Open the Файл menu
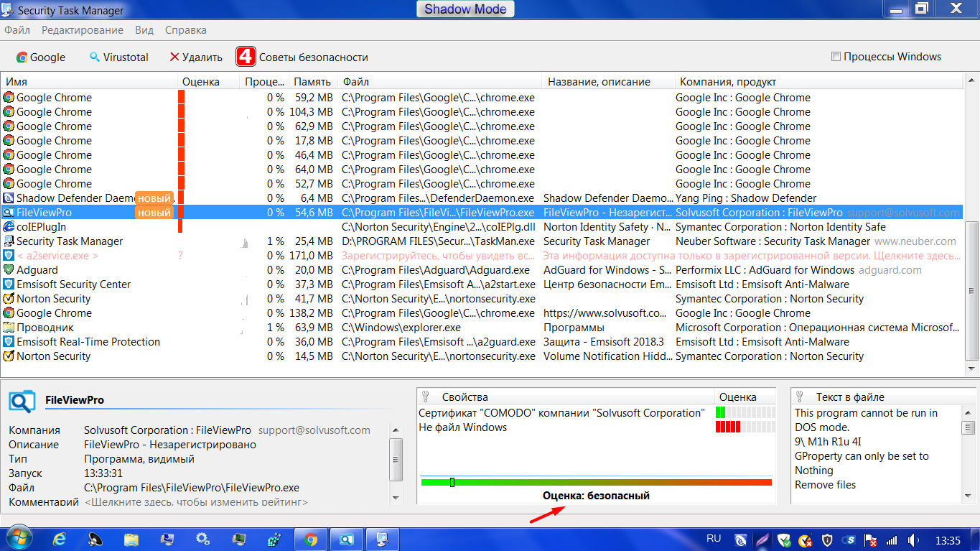 [17, 30]
